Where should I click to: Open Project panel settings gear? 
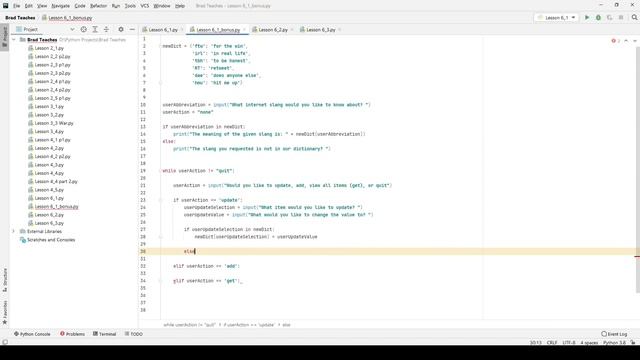coord(121,29)
